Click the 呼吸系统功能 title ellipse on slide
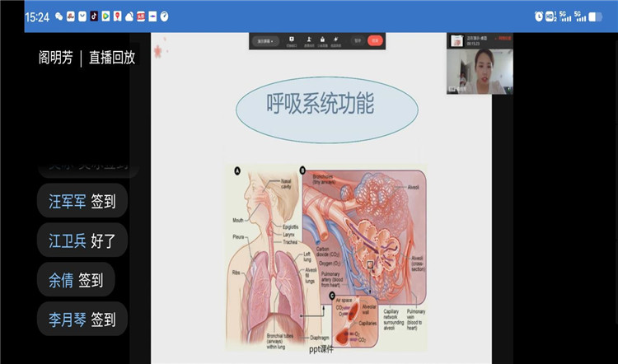The height and width of the screenshot is (364, 618). coord(327,110)
